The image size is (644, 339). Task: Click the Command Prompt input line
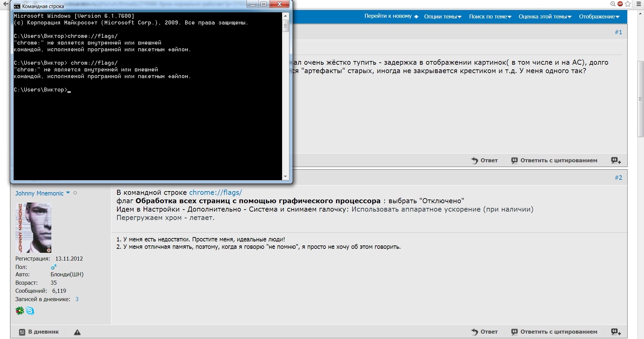coord(42,90)
